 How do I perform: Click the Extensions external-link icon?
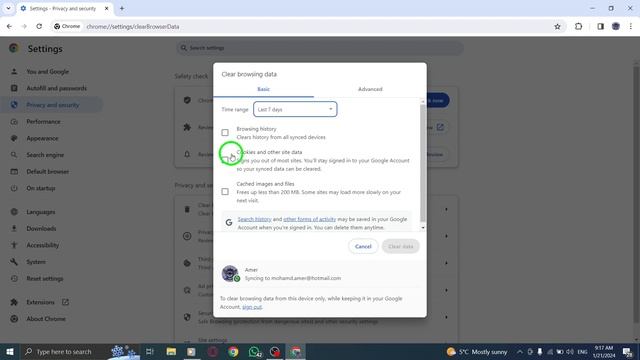(65, 302)
